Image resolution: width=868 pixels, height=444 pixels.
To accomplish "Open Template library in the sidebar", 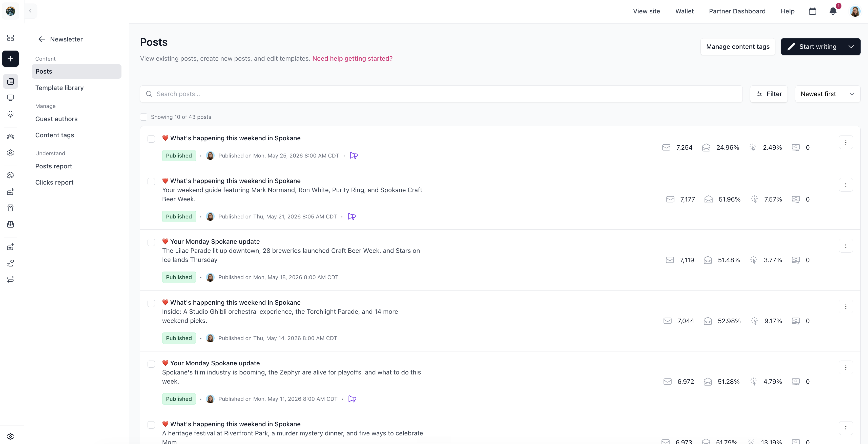I will [x=59, y=88].
